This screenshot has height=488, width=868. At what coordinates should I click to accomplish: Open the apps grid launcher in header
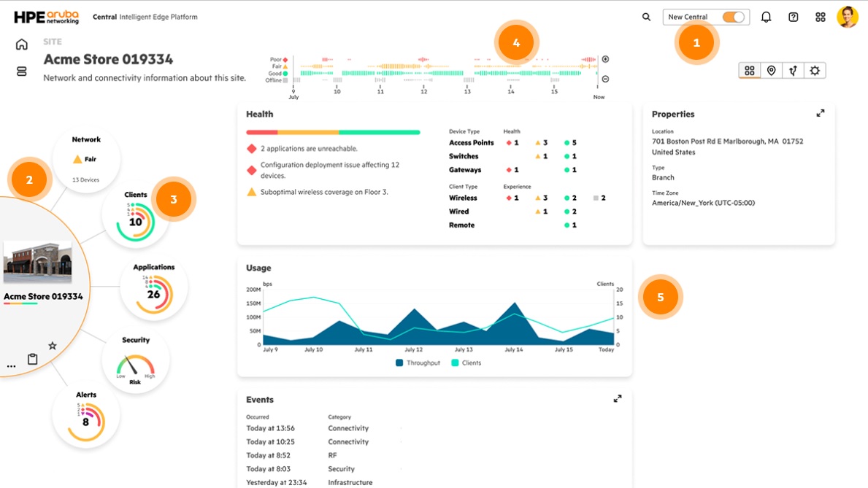click(x=821, y=17)
